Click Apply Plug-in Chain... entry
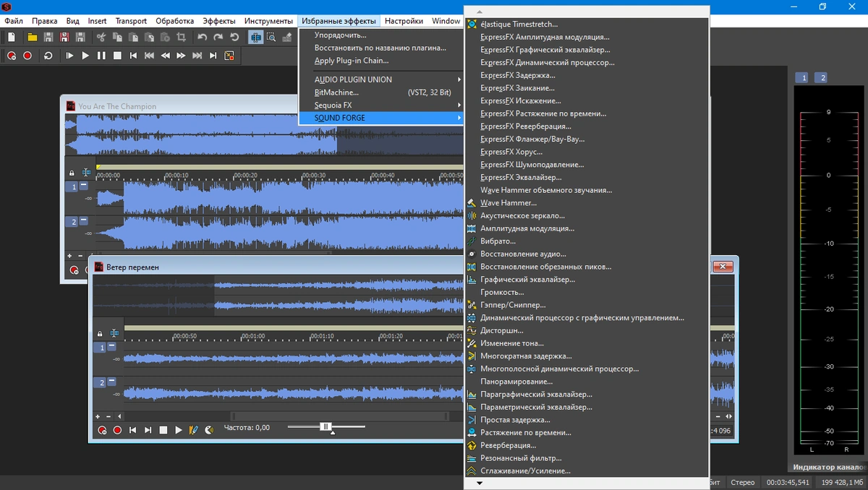Screen dimensions: 868x490 pos(380,61)
